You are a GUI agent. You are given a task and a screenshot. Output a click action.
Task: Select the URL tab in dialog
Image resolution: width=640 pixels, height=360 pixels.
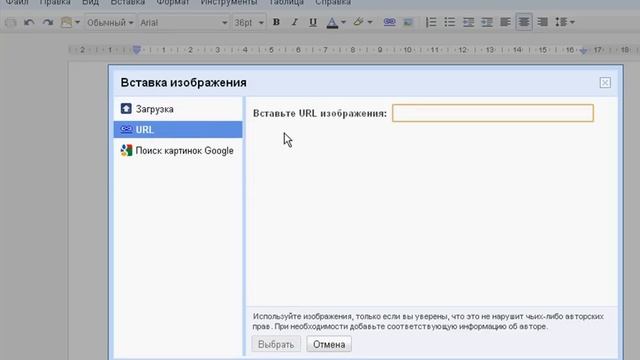(178, 129)
